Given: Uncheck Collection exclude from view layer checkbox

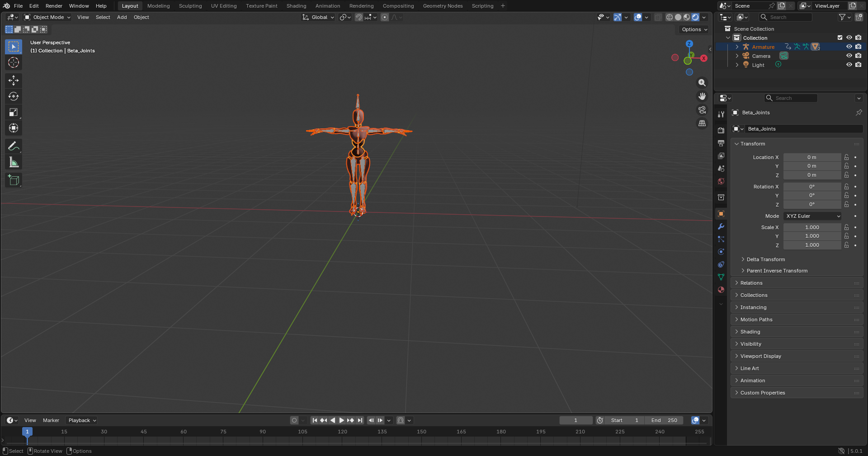Looking at the screenshot, I should (840, 38).
